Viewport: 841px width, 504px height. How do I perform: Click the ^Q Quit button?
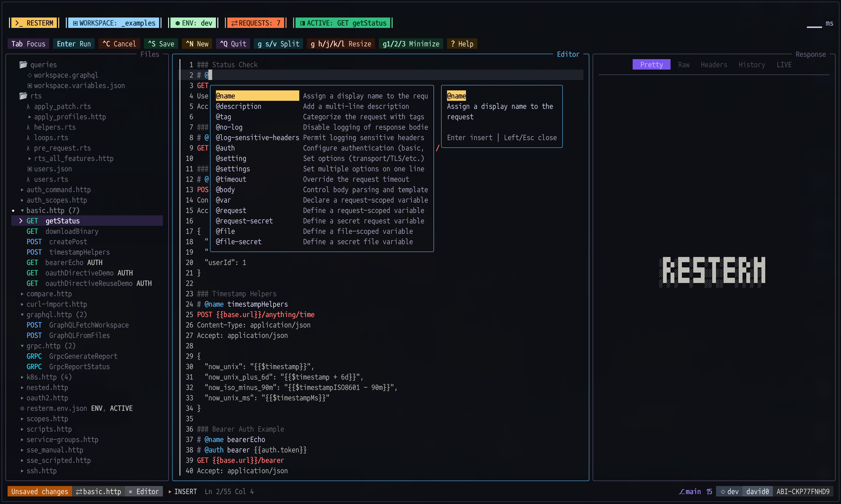point(233,44)
